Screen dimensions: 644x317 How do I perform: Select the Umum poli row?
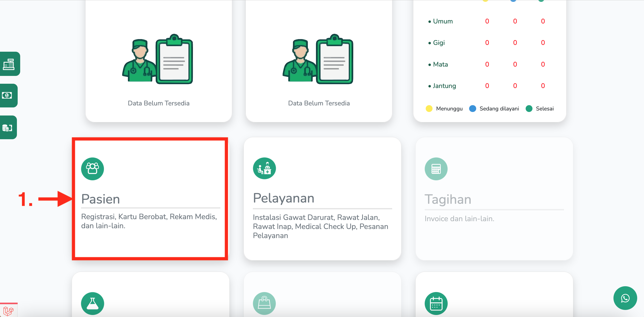point(443,21)
